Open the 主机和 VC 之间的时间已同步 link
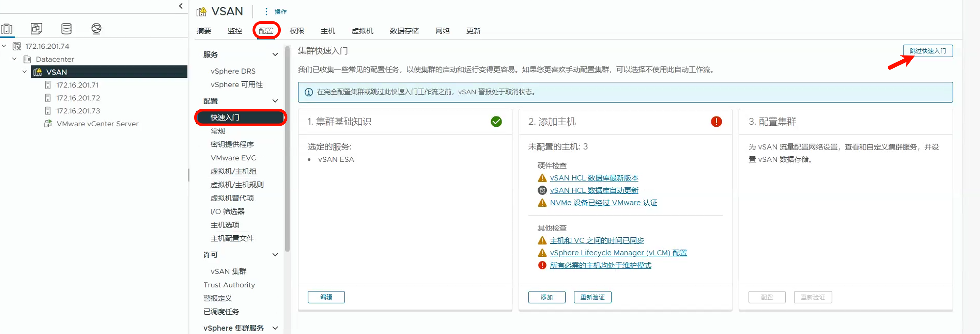Image resolution: width=980 pixels, height=334 pixels. [x=597, y=240]
